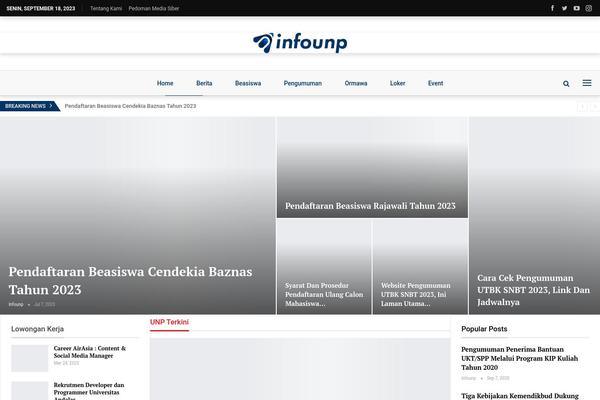The width and height of the screenshot is (600, 400).
Task: Open article Website Pengumuman UTBK SNBT 2023
Action: click(x=416, y=294)
